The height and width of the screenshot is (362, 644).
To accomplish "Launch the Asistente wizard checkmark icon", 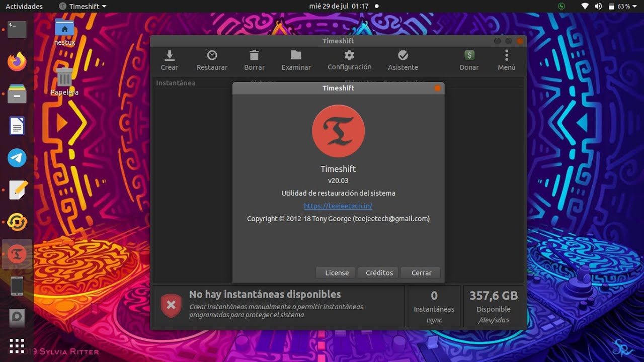I will coord(403,55).
